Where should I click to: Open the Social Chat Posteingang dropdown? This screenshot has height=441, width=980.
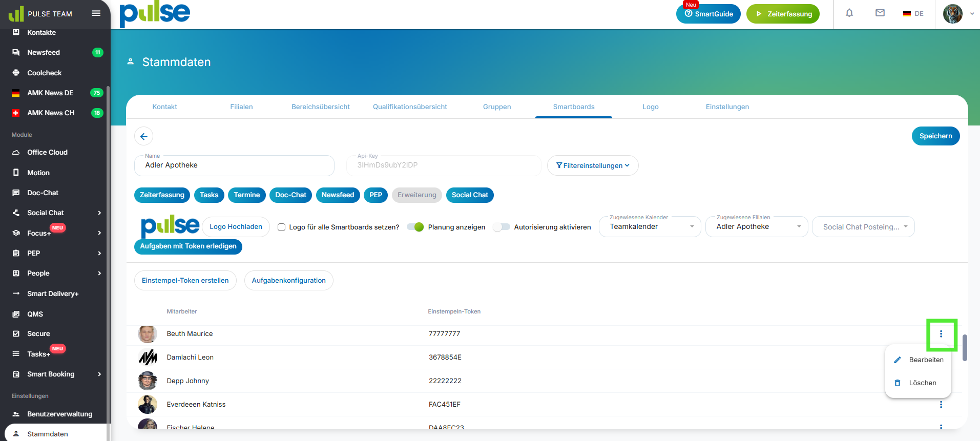[x=863, y=227]
